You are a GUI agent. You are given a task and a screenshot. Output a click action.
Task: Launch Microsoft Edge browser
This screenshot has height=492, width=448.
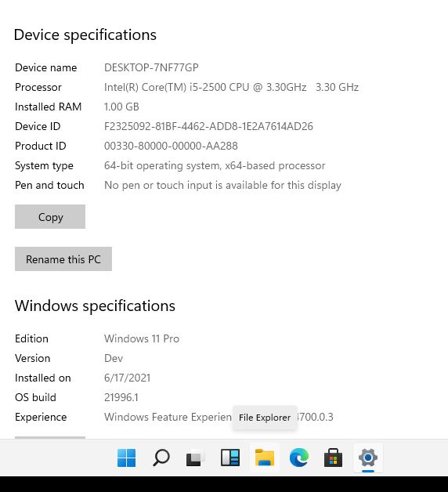coord(299,458)
